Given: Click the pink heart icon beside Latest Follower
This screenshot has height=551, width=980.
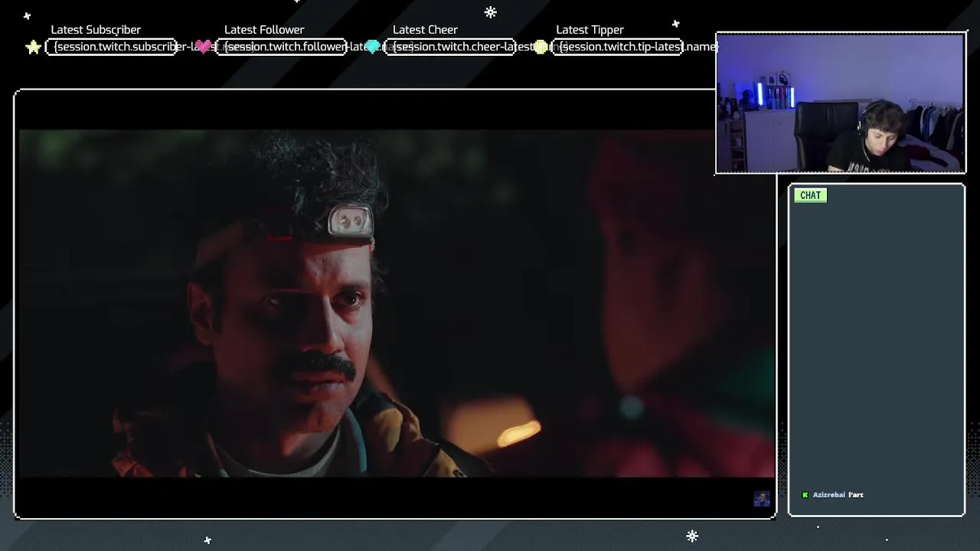Looking at the screenshot, I should click(x=203, y=47).
